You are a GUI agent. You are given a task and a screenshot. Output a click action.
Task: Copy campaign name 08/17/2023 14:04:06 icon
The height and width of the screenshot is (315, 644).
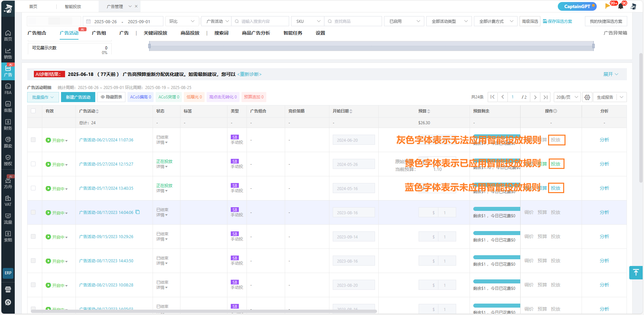(138, 212)
